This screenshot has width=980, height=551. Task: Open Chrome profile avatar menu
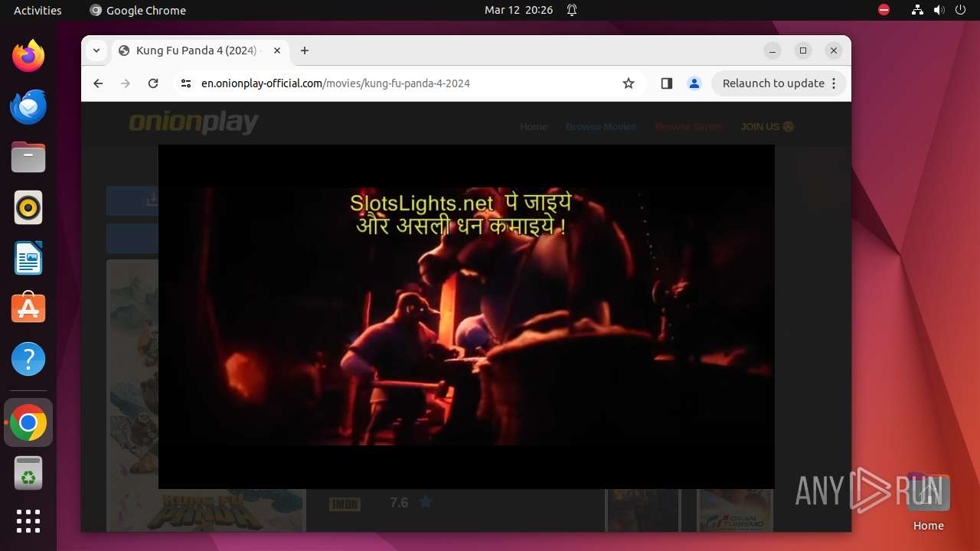point(694,83)
